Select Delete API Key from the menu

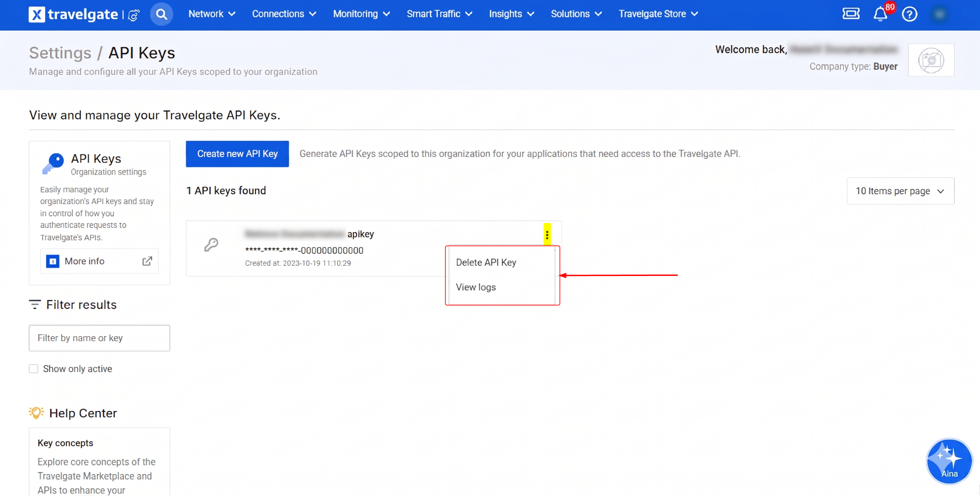click(502, 262)
